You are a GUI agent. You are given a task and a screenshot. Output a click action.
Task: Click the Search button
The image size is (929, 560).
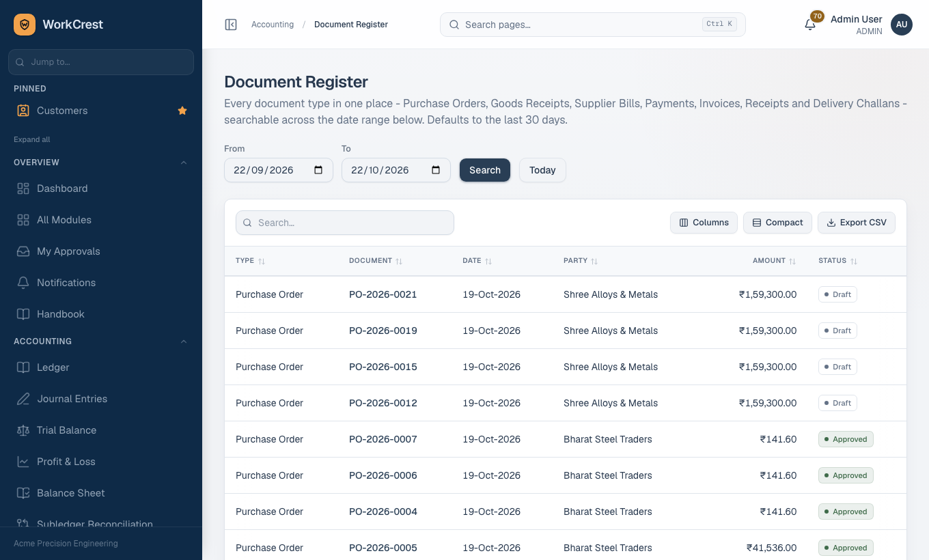coord(485,170)
